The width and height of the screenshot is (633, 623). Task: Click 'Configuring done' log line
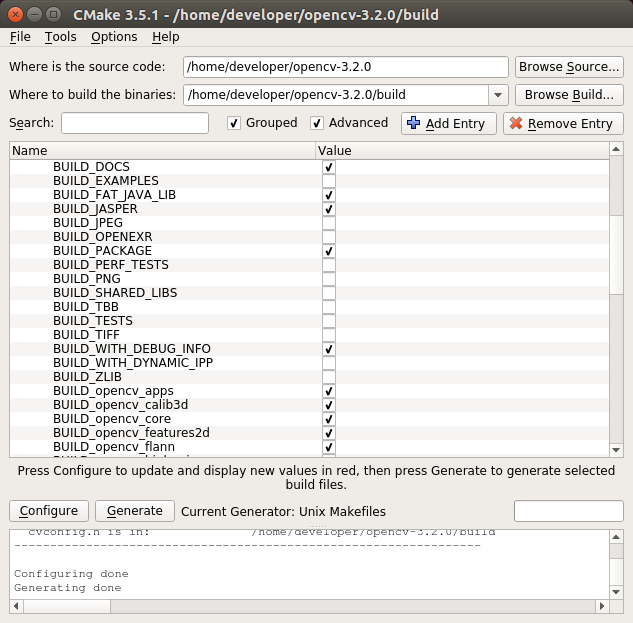point(71,574)
